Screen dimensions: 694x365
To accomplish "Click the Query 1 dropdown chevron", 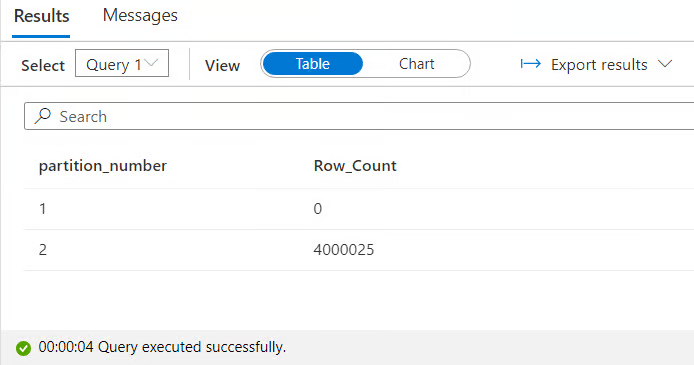I will pyautogui.click(x=151, y=63).
